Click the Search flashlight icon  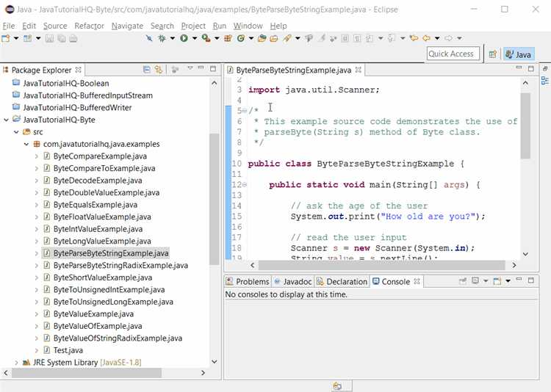point(287,38)
